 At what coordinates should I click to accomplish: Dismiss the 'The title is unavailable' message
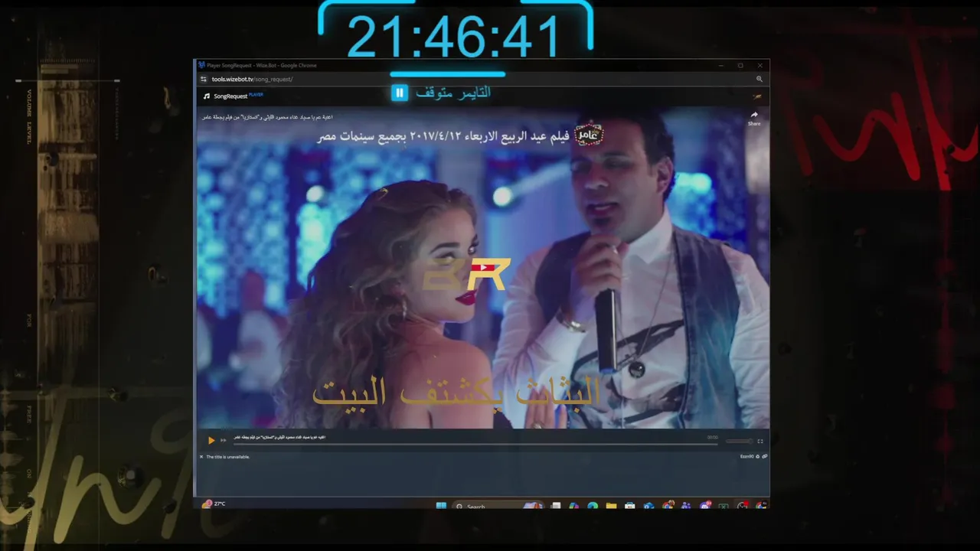tap(201, 457)
